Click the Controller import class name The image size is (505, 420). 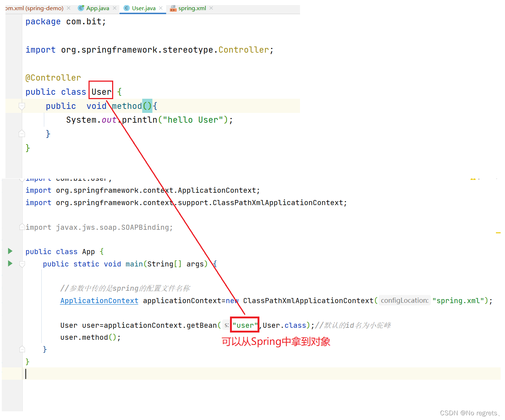tap(243, 50)
